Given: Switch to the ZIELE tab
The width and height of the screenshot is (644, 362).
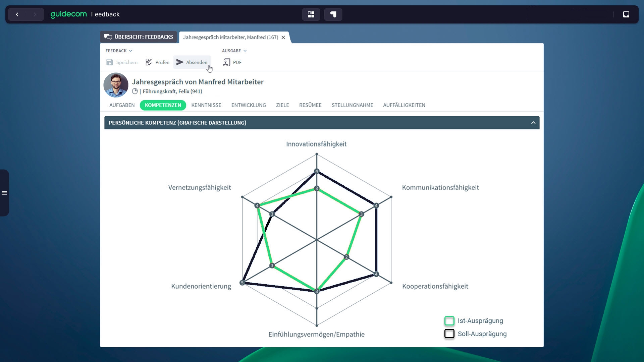Looking at the screenshot, I should coord(282,105).
